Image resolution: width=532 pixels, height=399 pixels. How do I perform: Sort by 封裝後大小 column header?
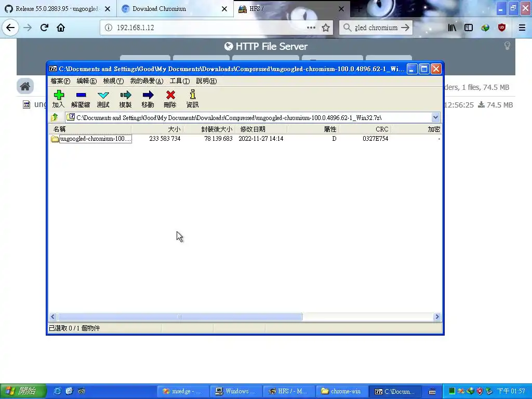click(210, 129)
